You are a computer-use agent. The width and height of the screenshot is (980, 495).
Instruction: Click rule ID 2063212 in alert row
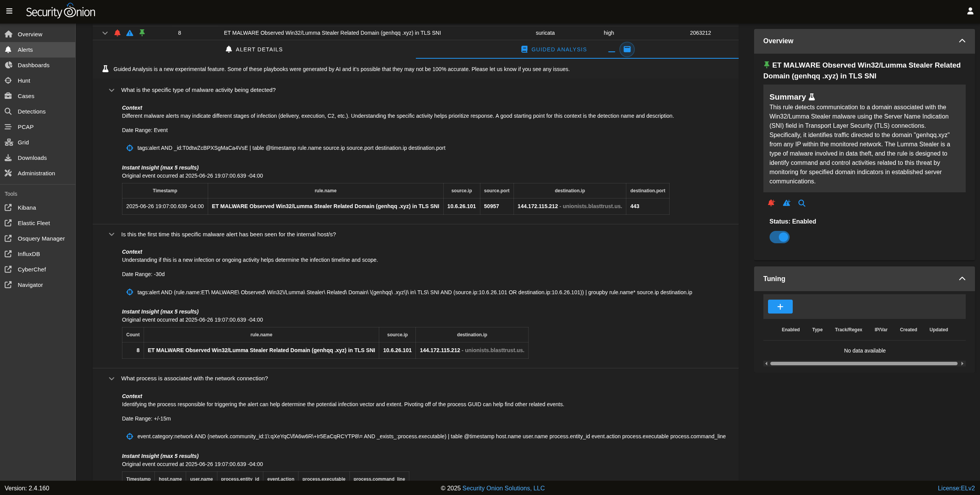[700, 33]
